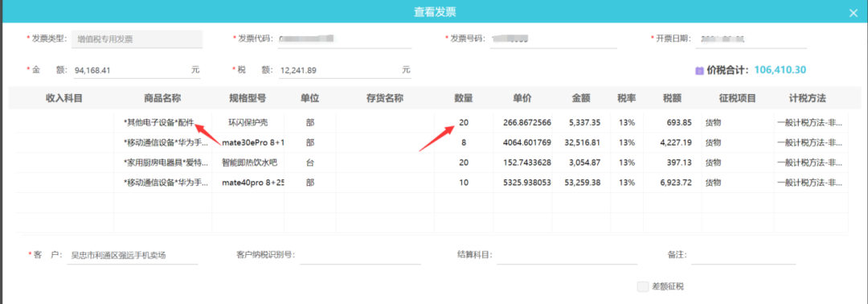This screenshot has height=304, width=868.
Task: Click the 客户 field 吴忠市利通区强远手机卖场
Action: [x=133, y=255]
